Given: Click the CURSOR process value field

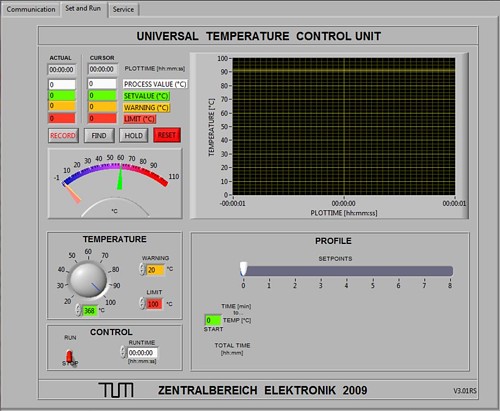Looking at the screenshot, I should pos(102,84).
